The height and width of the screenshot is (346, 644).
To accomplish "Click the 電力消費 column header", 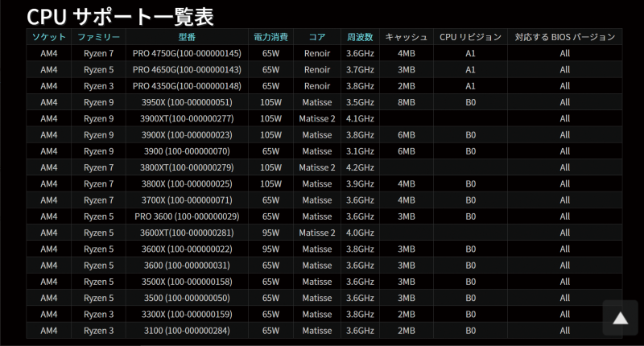I will point(270,37).
